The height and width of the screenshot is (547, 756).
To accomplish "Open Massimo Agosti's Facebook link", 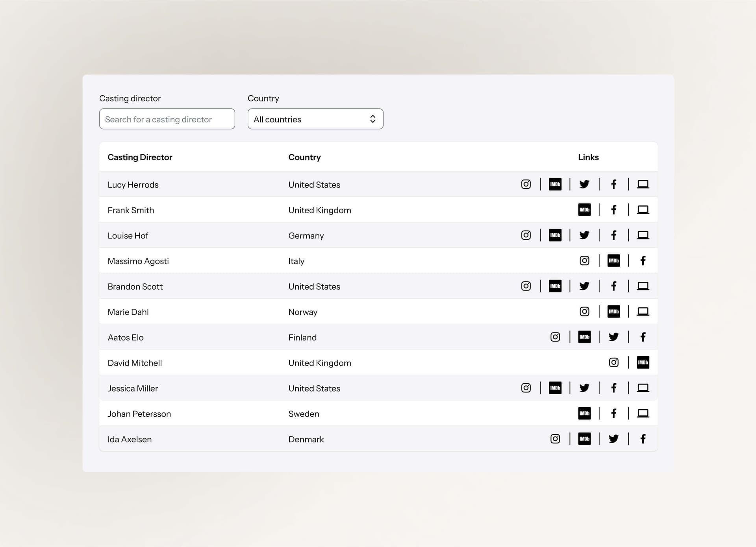I will tap(643, 261).
